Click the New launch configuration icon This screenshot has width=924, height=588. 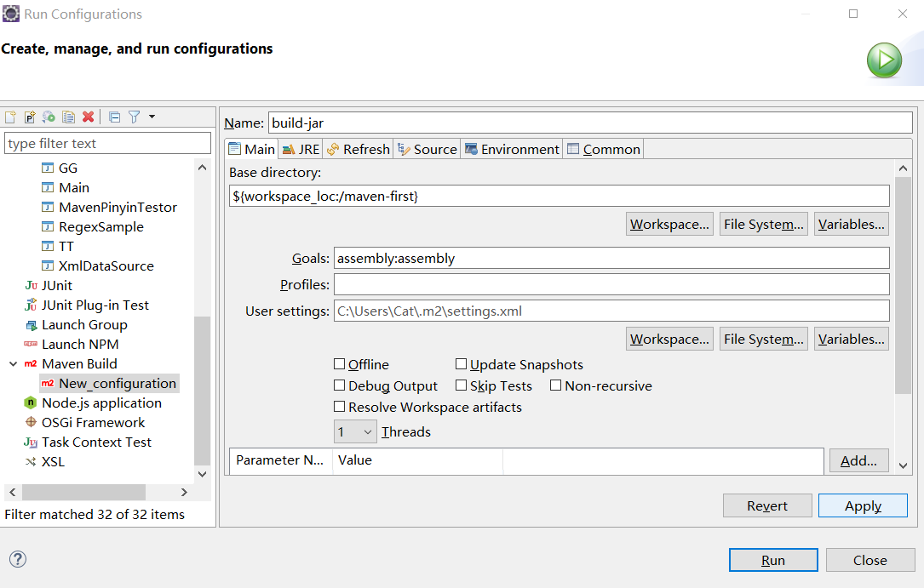coord(11,117)
